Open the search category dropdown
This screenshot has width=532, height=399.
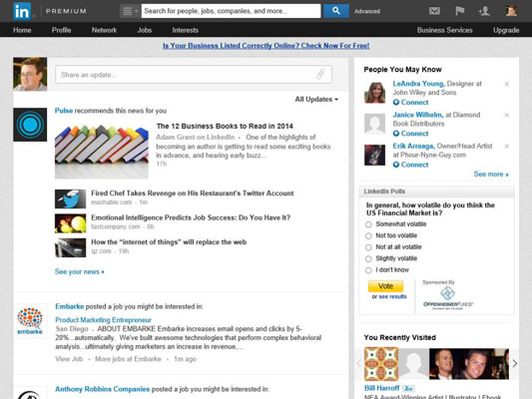[130, 11]
